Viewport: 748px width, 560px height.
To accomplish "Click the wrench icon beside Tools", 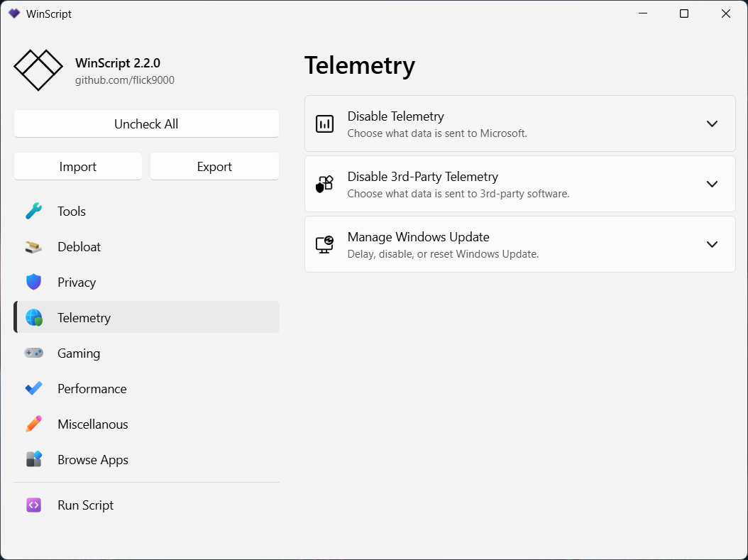I will (x=33, y=212).
